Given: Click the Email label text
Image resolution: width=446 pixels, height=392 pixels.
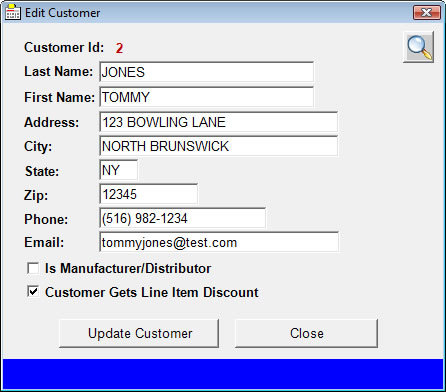Looking at the screenshot, I should tap(44, 242).
